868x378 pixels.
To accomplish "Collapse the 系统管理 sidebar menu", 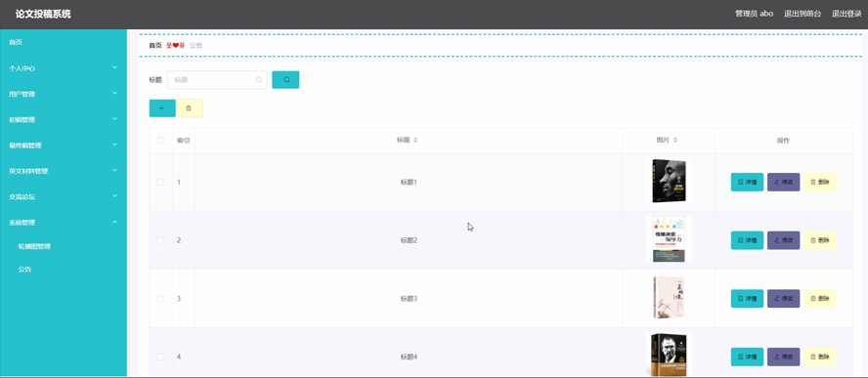I will pyautogui.click(x=64, y=223).
